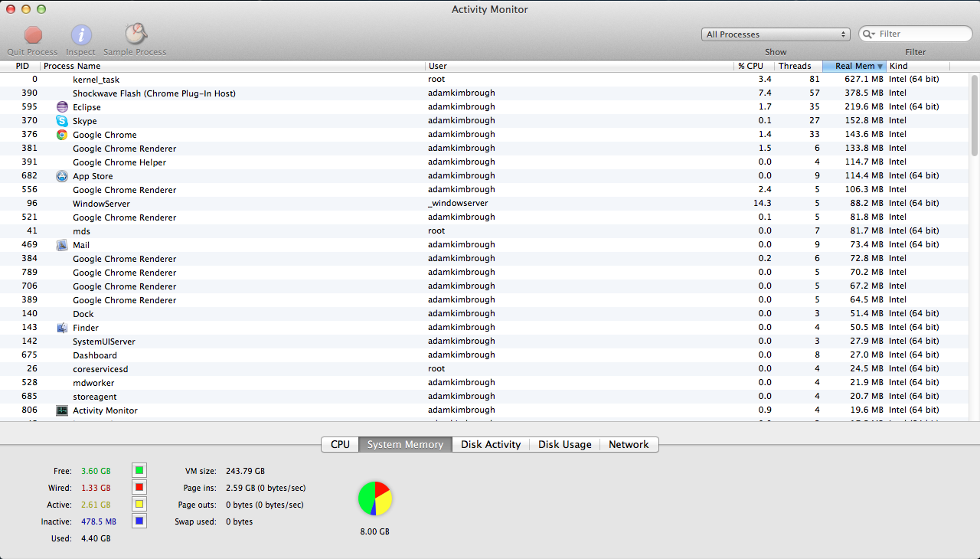Switch to the System Memory tab
The width and height of the screenshot is (980, 559).
coord(405,444)
